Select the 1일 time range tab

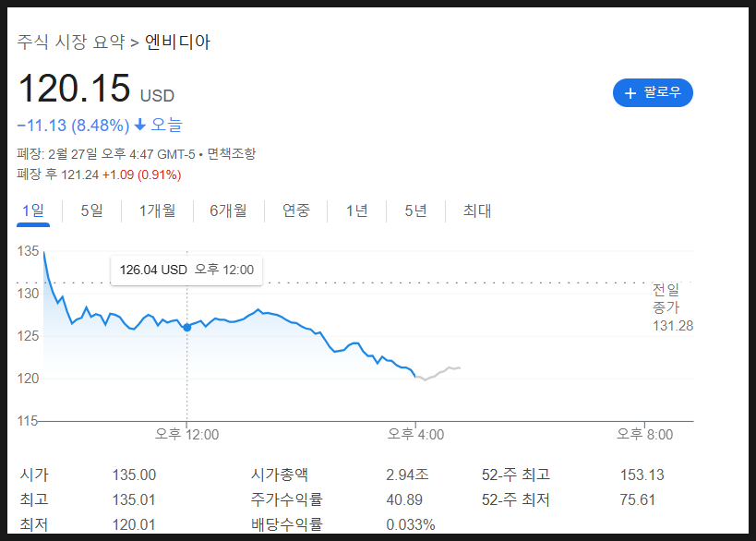pos(32,210)
